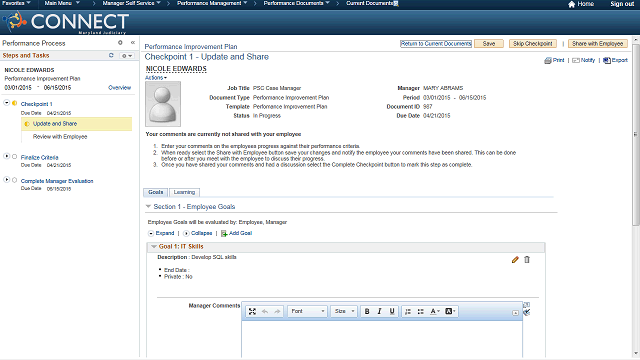Open the Main Menu
The height and width of the screenshot is (360, 640).
[62, 3]
